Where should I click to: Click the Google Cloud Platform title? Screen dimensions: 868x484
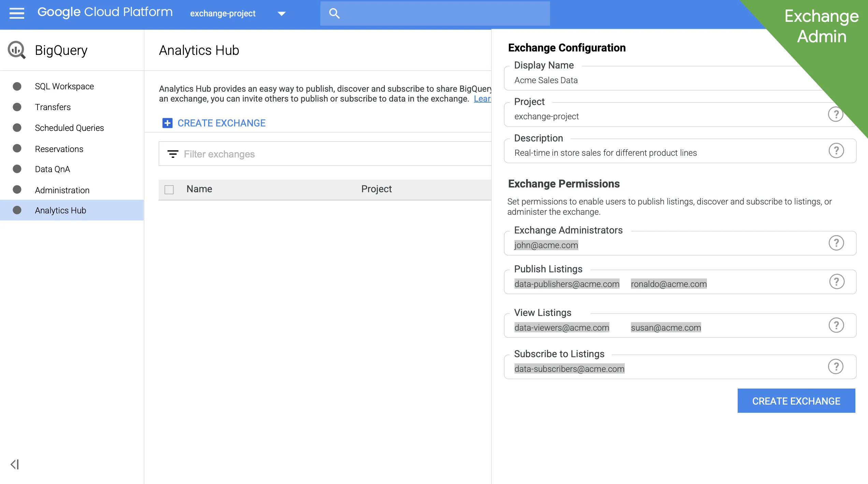point(105,12)
